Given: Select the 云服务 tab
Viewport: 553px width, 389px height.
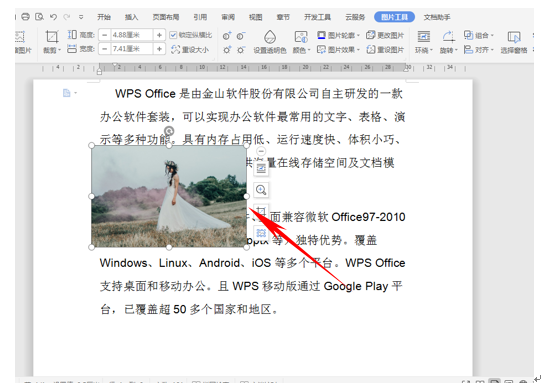Looking at the screenshot, I should [355, 17].
